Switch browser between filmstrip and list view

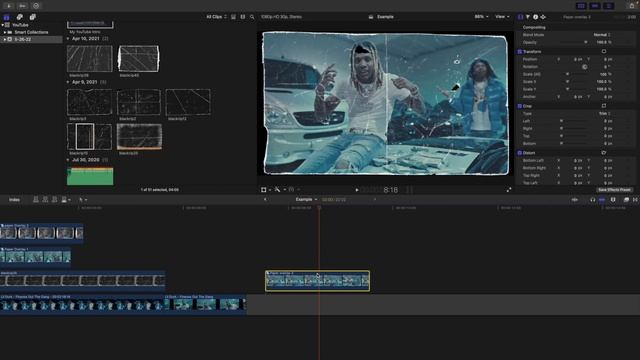click(243, 17)
